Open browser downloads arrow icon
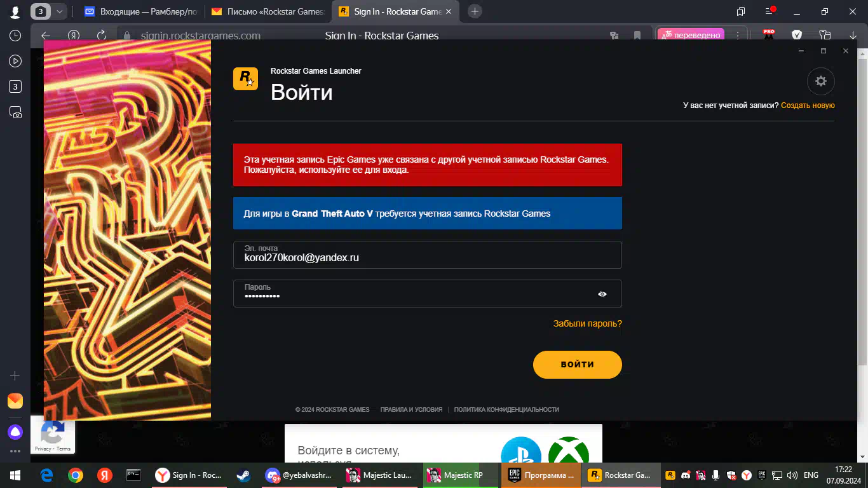Screen dimensions: 868x488 click(853, 36)
